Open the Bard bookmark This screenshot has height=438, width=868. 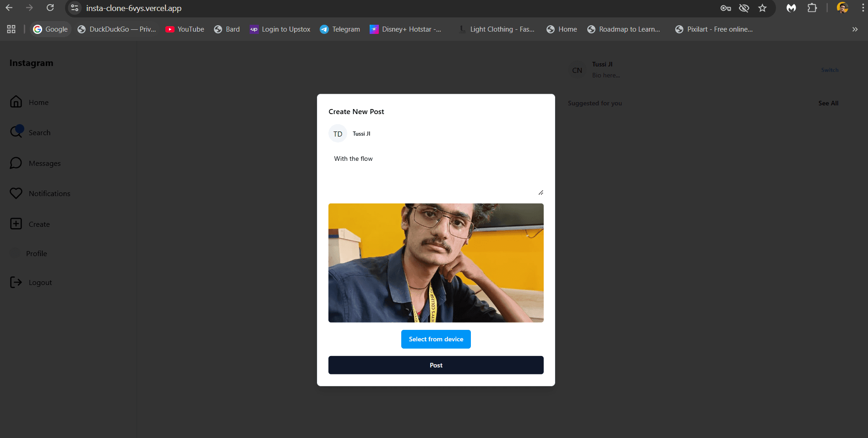click(227, 29)
